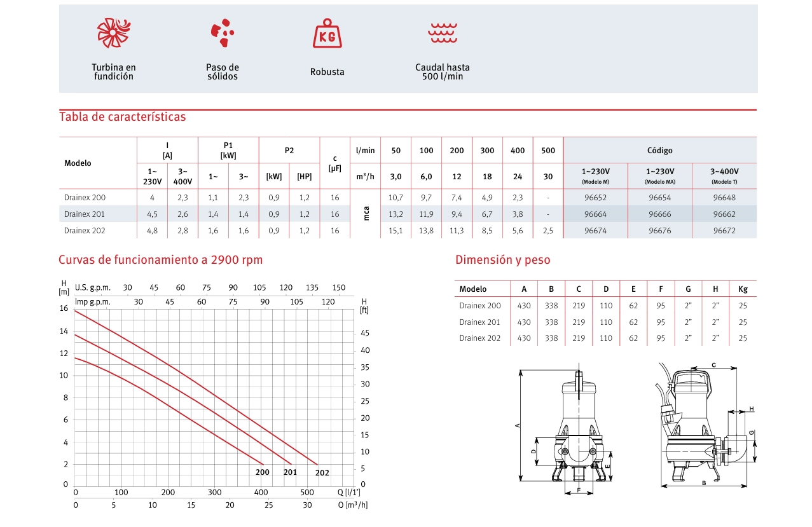Click code 96672 for Drainex 202
This screenshot has height=527, width=812.
(724, 231)
